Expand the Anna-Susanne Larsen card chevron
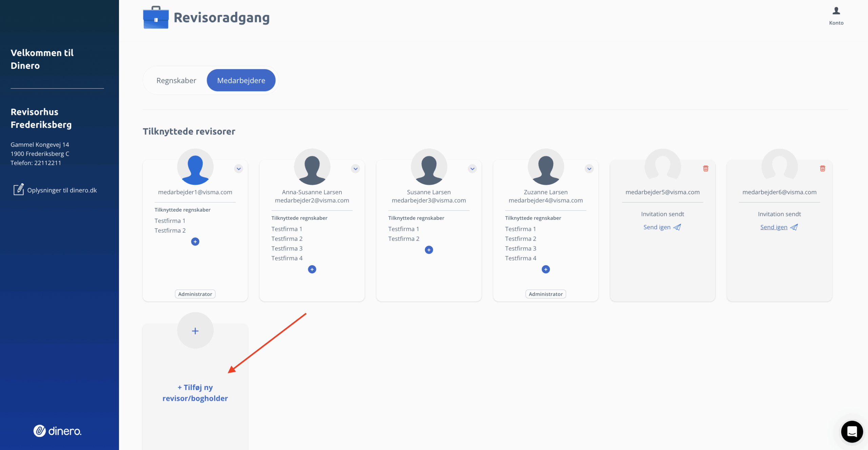The width and height of the screenshot is (868, 450). coord(355,169)
